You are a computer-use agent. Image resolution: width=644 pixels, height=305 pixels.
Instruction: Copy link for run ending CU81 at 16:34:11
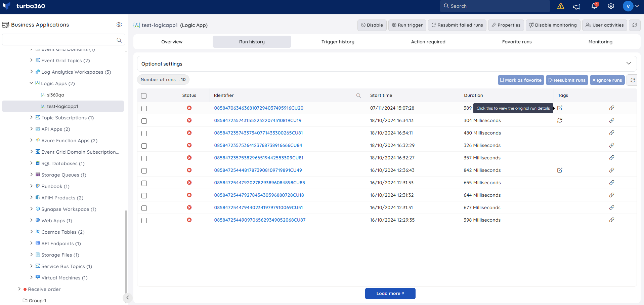coord(612,133)
